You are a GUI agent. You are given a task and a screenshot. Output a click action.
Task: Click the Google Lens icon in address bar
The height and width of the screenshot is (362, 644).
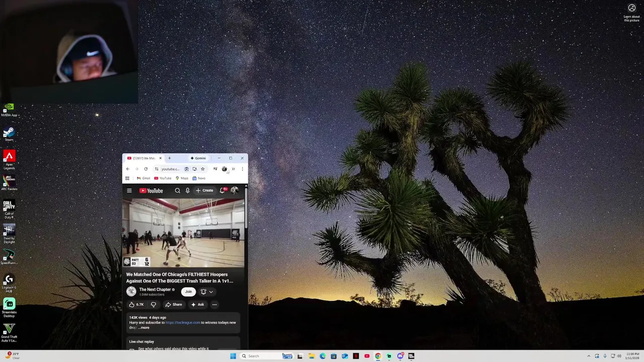point(187,169)
